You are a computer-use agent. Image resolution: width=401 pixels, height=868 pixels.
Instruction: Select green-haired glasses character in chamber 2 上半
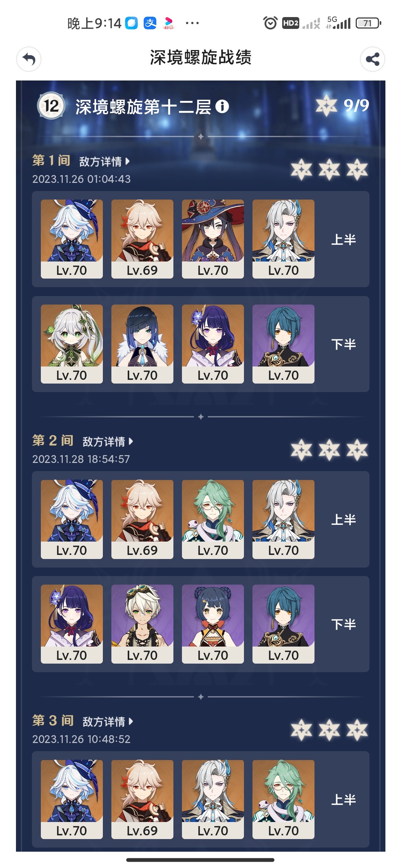coord(213,519)
